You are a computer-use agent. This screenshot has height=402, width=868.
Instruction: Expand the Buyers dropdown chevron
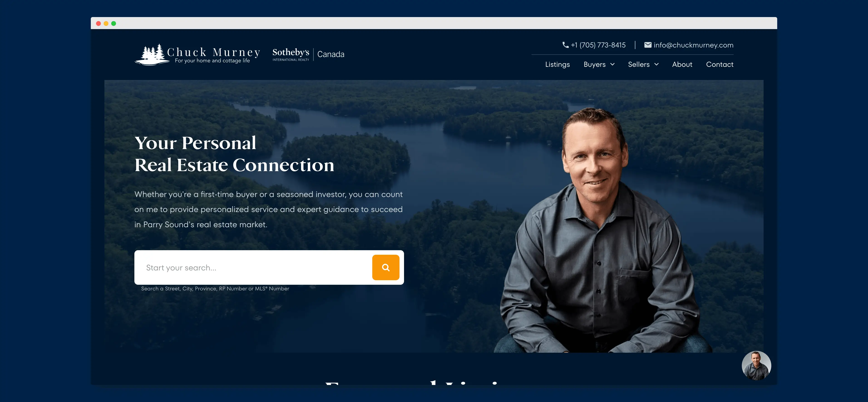pyautogui.click(x=612, y=64)
